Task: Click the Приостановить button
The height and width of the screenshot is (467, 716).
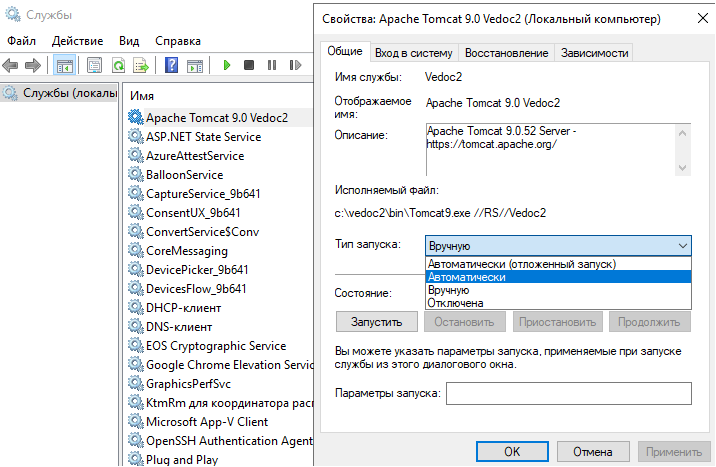Action: (x=558, y=322)
